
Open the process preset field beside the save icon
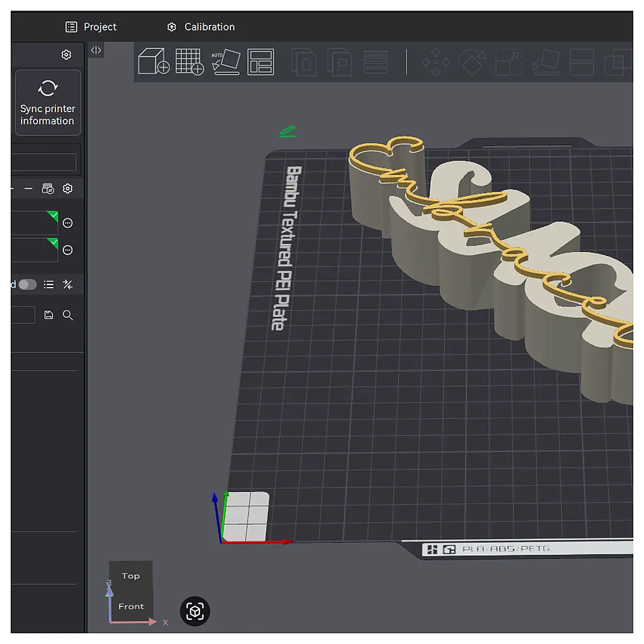tap(23, 315)
